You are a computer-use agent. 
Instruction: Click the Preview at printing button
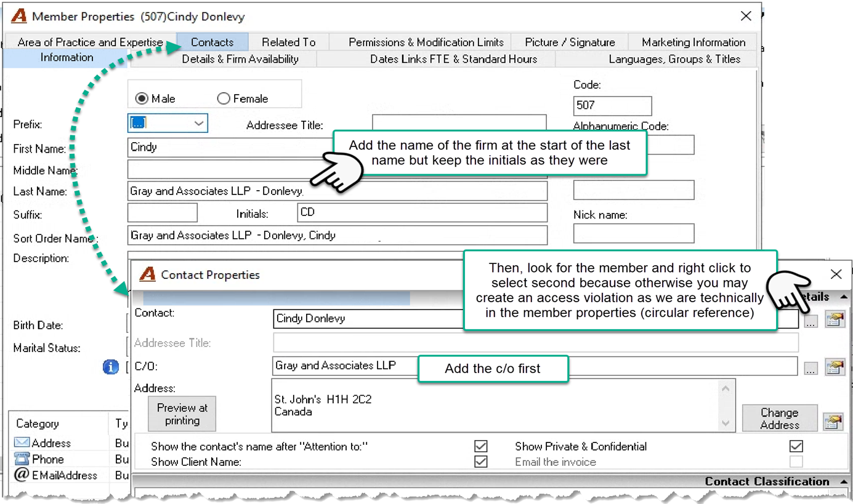(x=182, y=414)
